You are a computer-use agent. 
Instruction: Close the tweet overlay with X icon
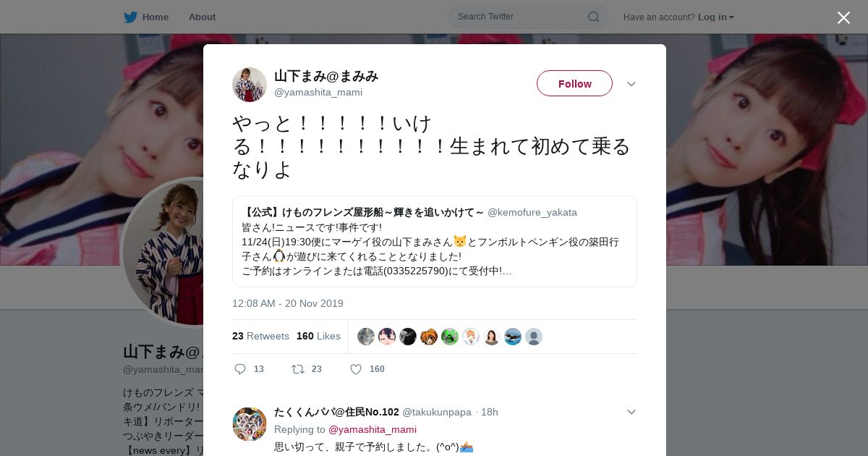[x=843, y=17]
